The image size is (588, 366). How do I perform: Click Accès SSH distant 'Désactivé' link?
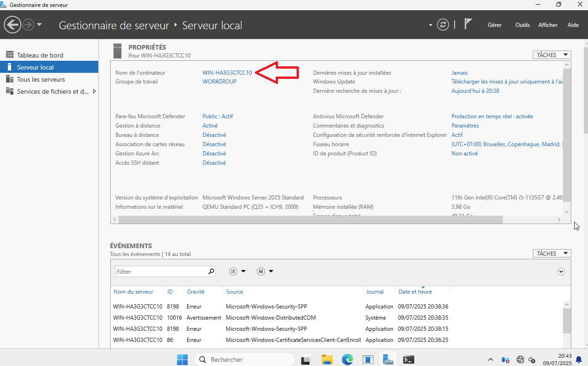(x=214, y=163)
